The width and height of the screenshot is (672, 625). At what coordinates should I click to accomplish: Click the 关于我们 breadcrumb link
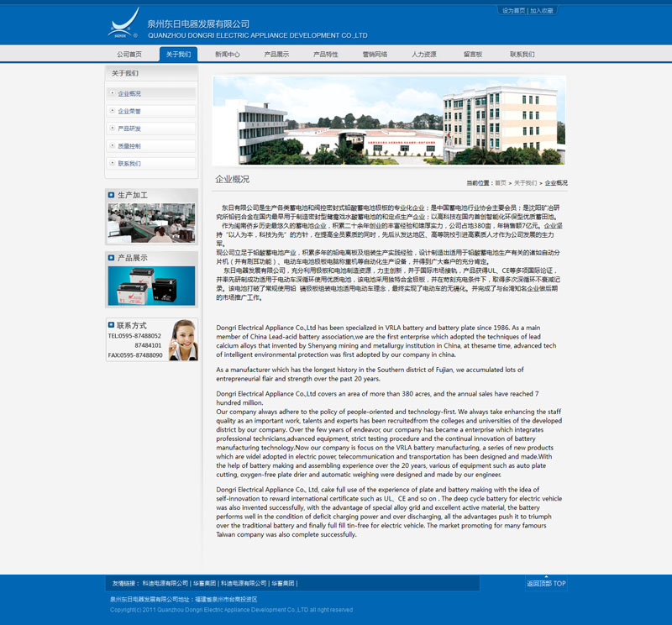tap(526, 183)
